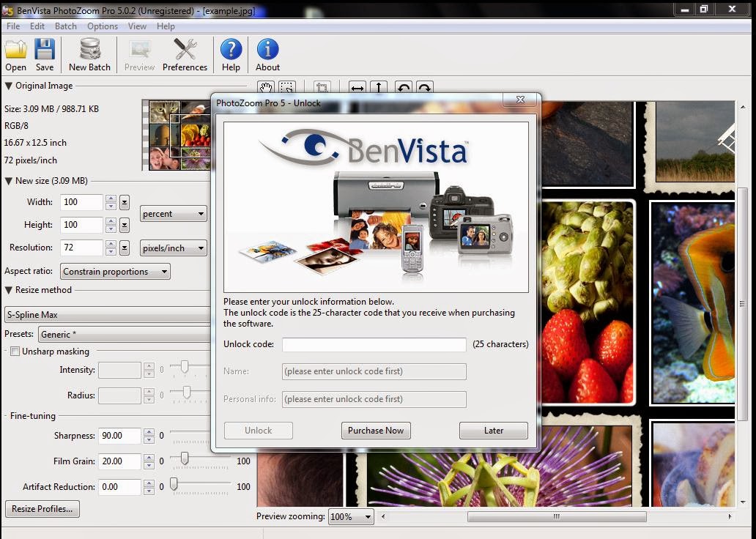Click the Personal info field
Viewport: 756px width, 539px height.
[x=374, y=400]
